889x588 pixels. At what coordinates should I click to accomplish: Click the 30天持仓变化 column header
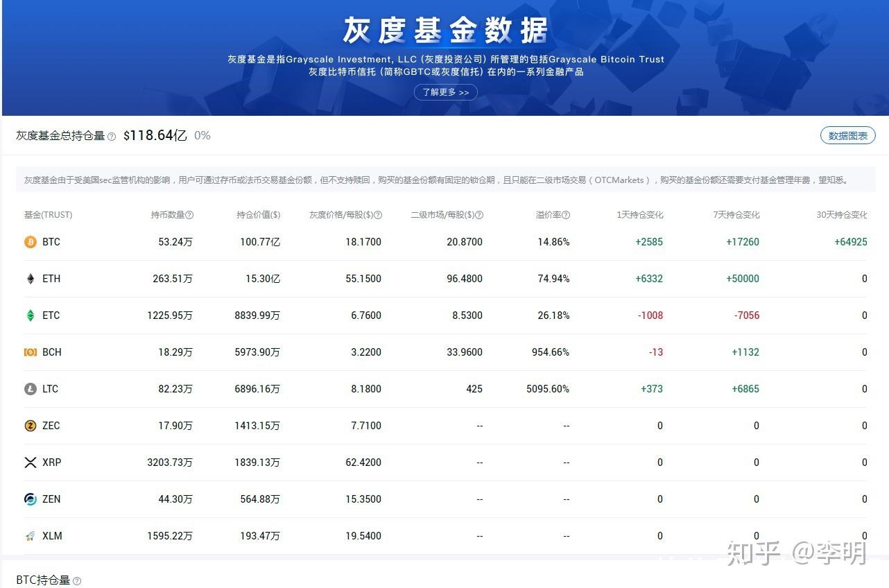pyautogui.click(x=842, y=215)
